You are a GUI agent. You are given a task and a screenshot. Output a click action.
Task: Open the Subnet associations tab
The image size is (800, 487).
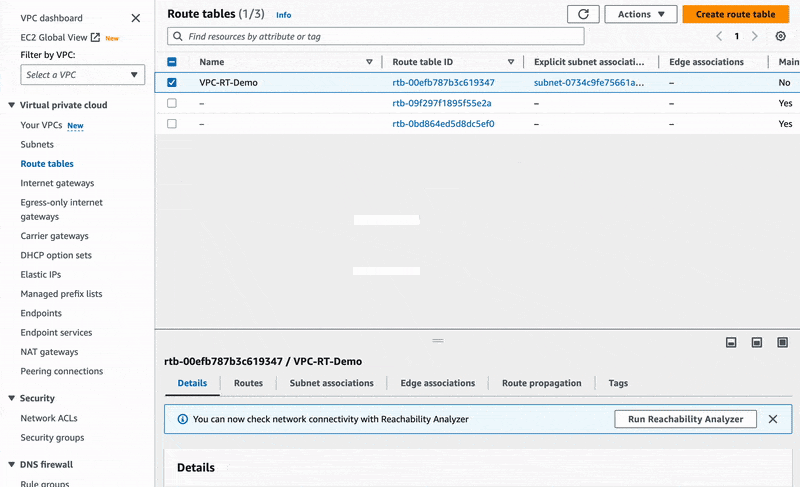[331, 383]
